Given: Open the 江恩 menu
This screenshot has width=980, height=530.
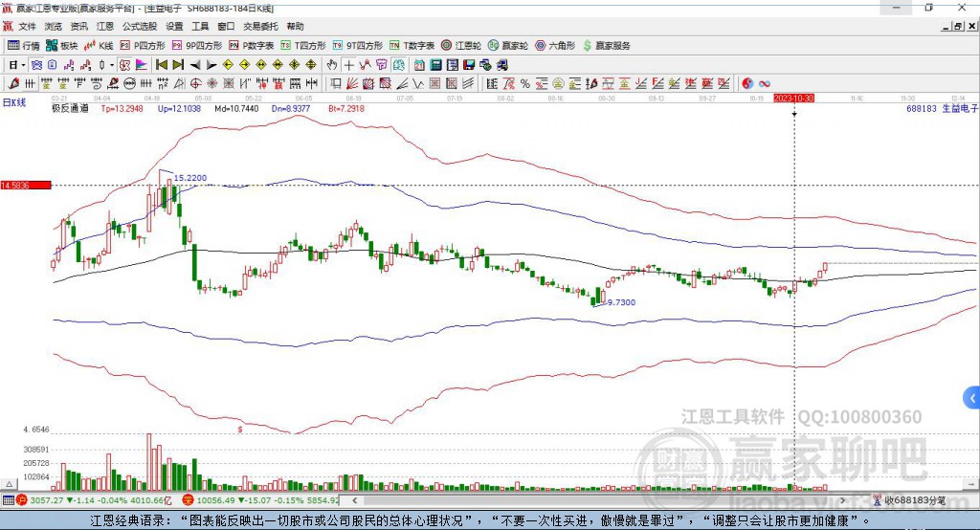Looking at the screenshot, I should (x=105, y=26).
